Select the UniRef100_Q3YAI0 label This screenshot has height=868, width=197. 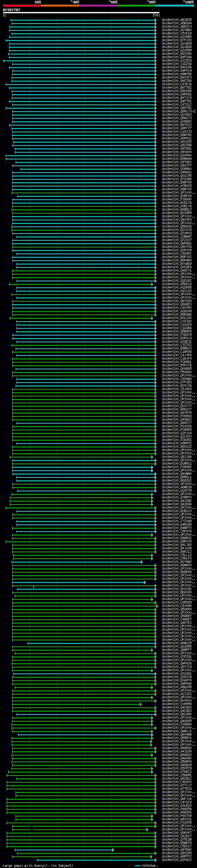[177, 860]
